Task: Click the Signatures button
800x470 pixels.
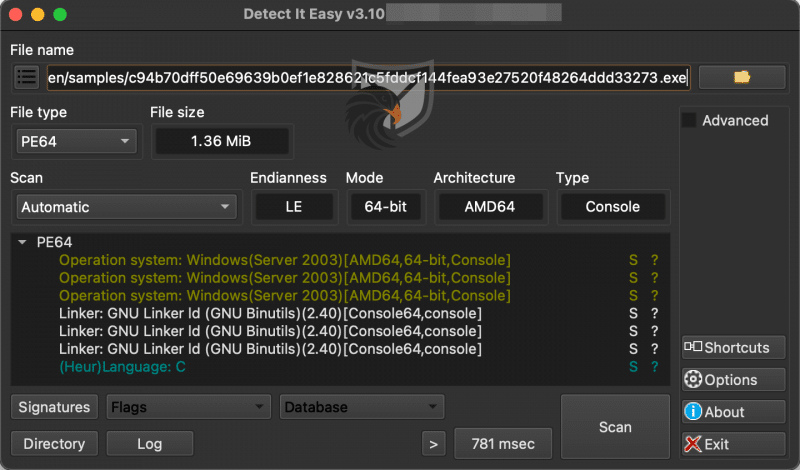Action: click(x=54, y=407)
